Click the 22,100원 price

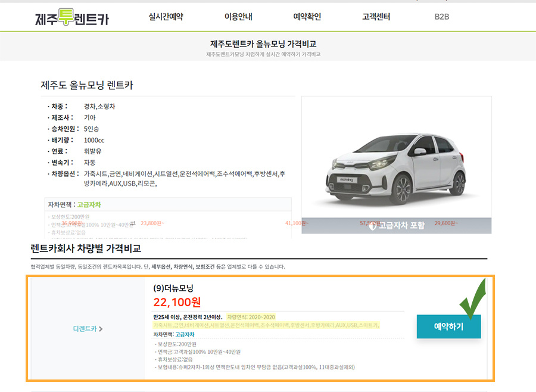tap(177, 302)
